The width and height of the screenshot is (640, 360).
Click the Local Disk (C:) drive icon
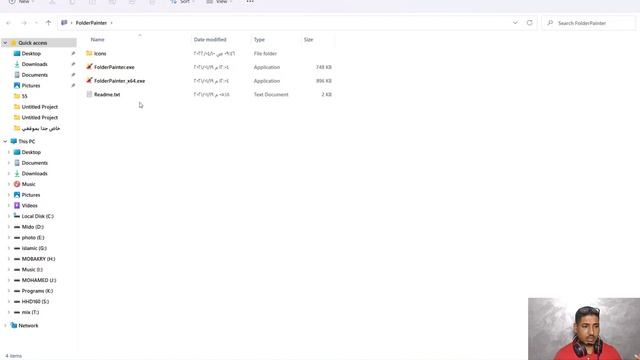17,216
